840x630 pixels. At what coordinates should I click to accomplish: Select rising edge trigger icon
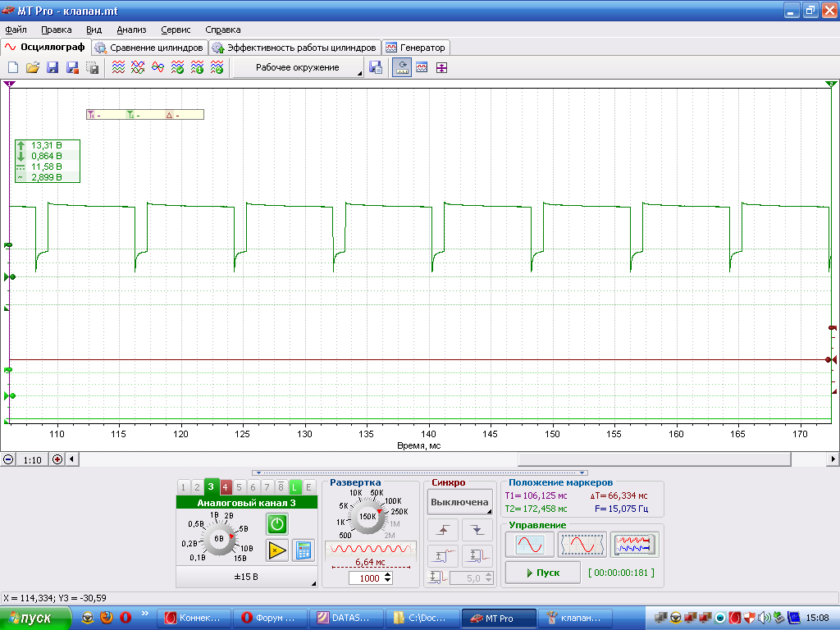coord(442,530)
